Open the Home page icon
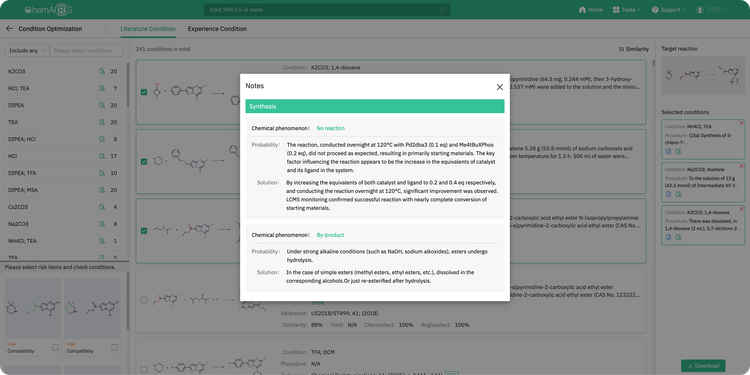 coord(582,10)
